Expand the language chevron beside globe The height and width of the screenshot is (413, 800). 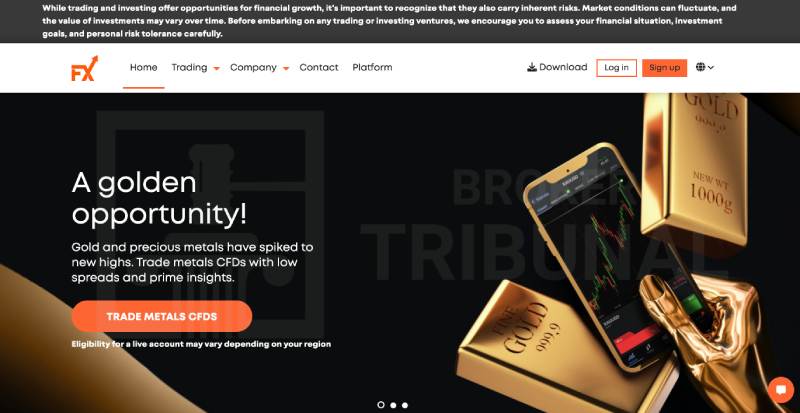click(711, 67)
